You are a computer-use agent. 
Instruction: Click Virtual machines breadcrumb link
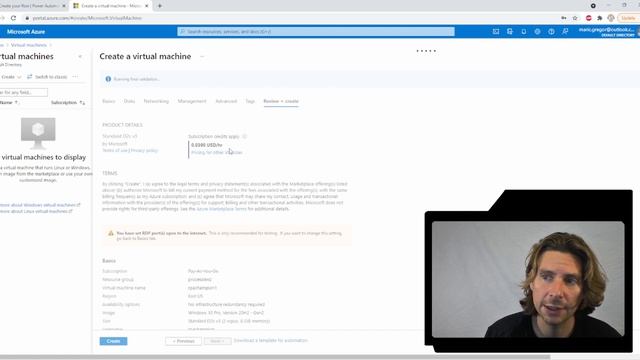click(29, 45)
